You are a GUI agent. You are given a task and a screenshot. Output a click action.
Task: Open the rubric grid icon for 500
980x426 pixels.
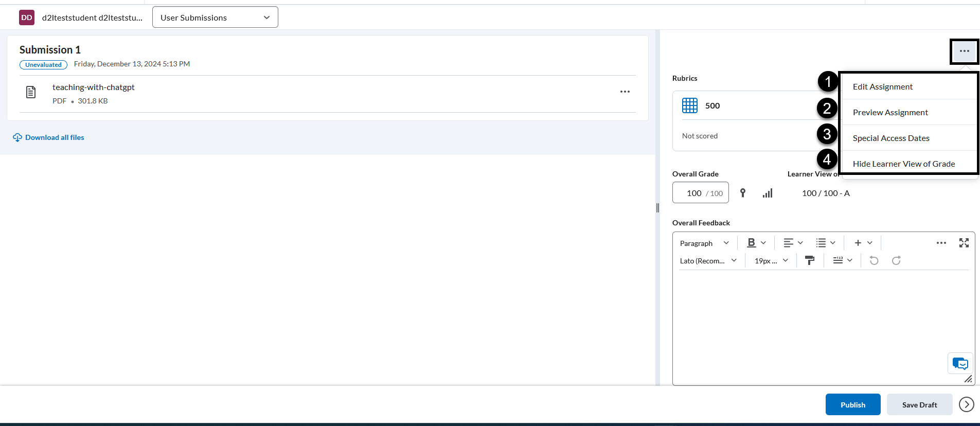[x=689, y=105]
